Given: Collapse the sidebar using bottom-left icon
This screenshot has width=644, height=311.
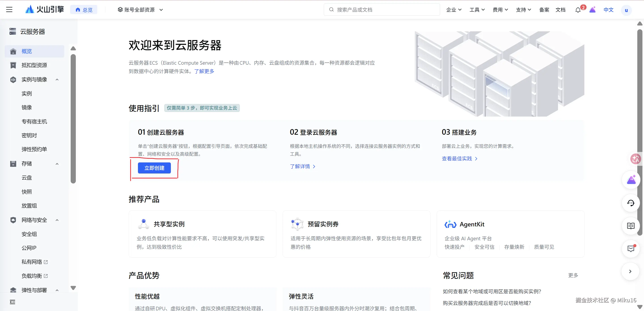Looking at the screenshot, I should pos(13,302).
